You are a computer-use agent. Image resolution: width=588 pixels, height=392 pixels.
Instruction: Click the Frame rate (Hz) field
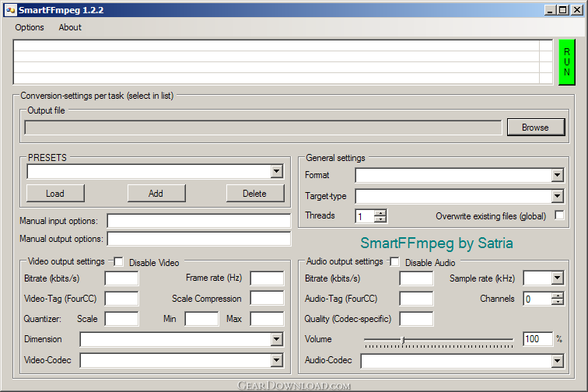pyautogui.click(x=267, y=278)
